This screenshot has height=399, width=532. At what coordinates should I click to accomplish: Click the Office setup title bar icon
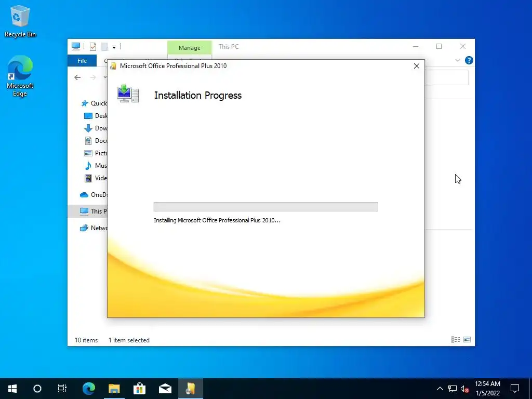pos(113,66)
